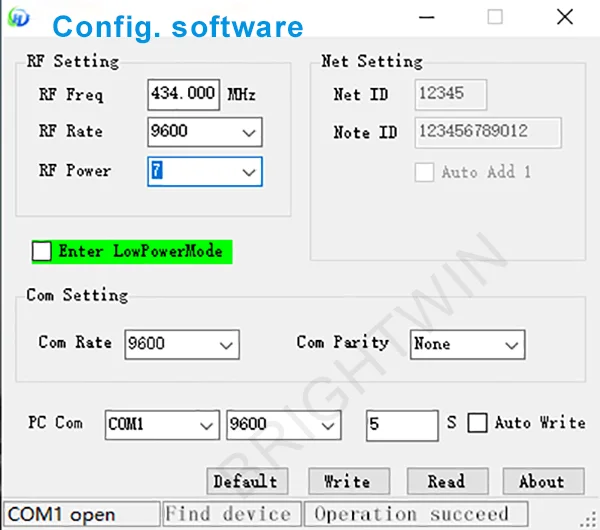Expand the Com Parity combo box
This screenshot has width=600, height=530.
click(467, 344)
